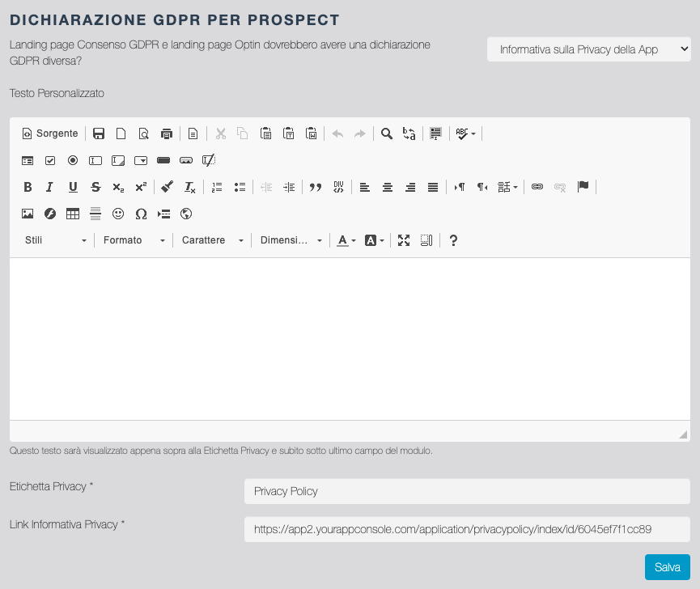Open the text color picker

point(346,240)
